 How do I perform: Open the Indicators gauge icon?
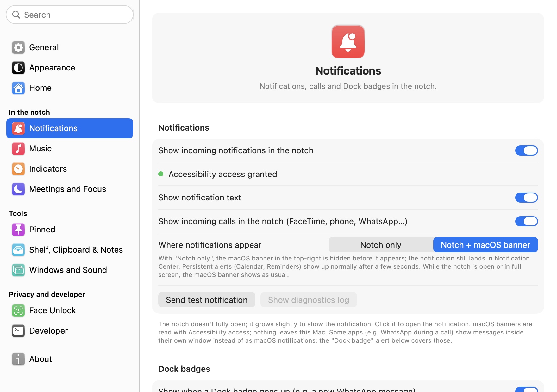click(18, 169)
